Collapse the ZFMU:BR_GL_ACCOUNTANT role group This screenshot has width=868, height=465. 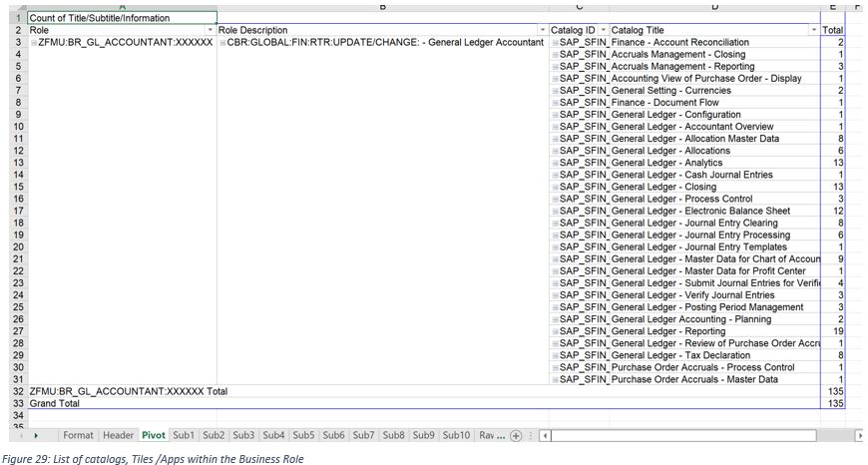pos(34,43)
